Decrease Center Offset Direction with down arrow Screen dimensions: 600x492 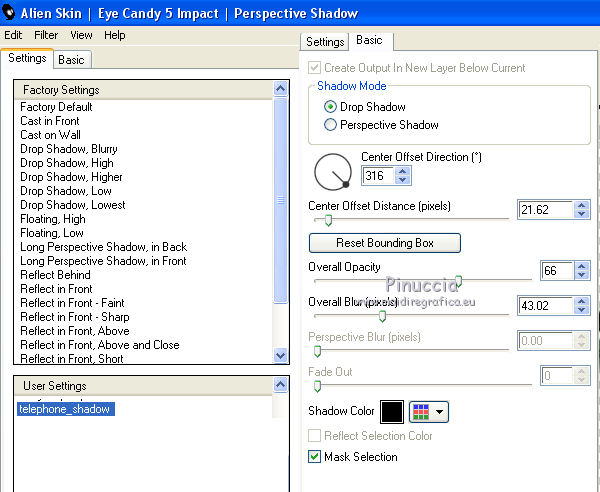click(x=402, y=180)
